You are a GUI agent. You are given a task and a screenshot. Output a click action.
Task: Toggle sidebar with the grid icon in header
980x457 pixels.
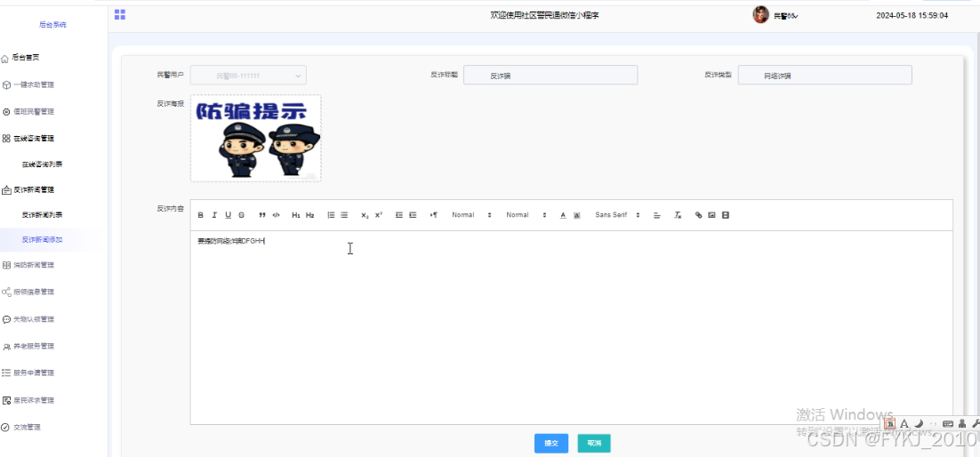120,14
